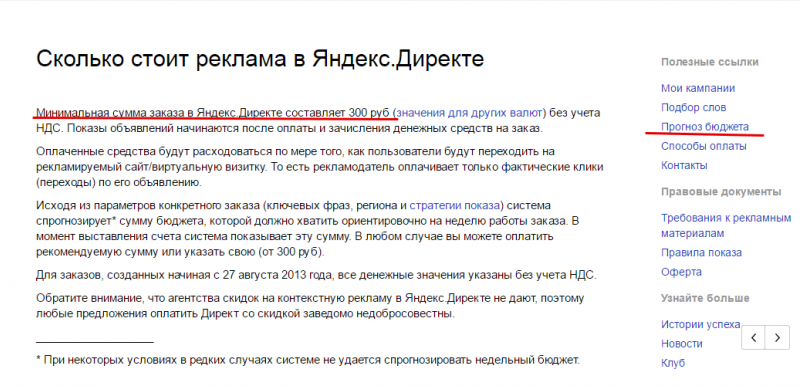Click the Узнайте больше section heading
This screenshot has width=800, height=386.
coord(705,298)
